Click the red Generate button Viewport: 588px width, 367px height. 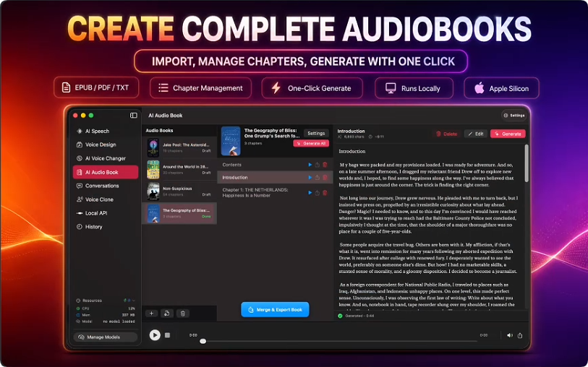coord(508,134)
